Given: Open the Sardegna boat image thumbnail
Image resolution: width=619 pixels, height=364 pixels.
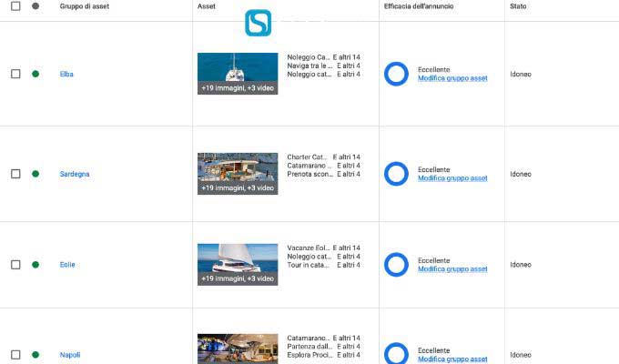Looking at the screenshot, I should (238, 174).
